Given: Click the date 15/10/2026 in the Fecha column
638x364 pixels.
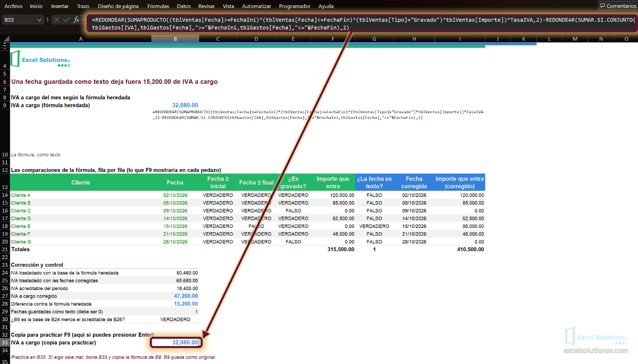Looking at the screenshot, I should tap(175, 226).
